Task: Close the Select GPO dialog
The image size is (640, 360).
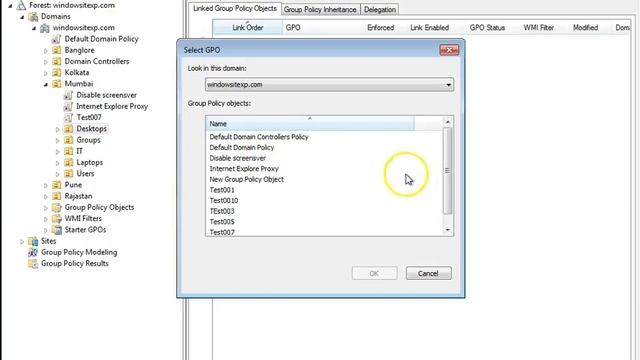Action: tap(449, 50)
